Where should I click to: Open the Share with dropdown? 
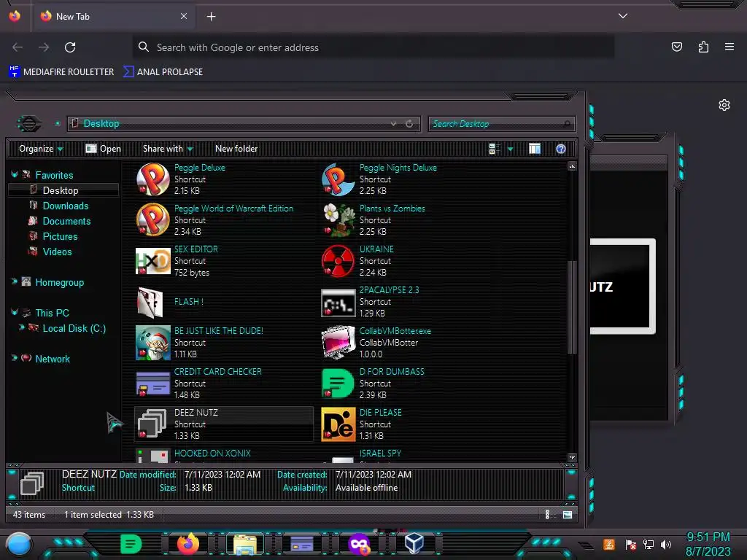coord(168,149)
